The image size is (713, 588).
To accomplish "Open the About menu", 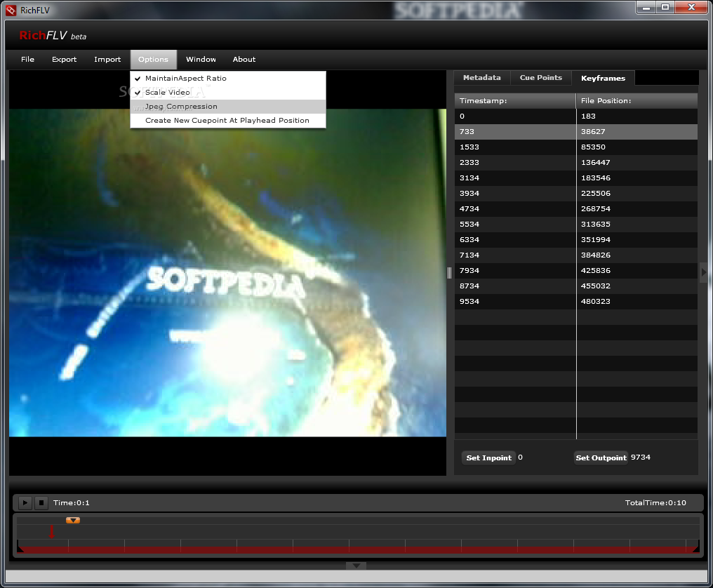I will [244, 59].
